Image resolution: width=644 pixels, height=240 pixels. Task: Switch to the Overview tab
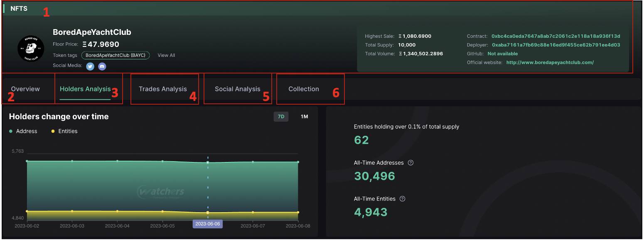point(25,89)
